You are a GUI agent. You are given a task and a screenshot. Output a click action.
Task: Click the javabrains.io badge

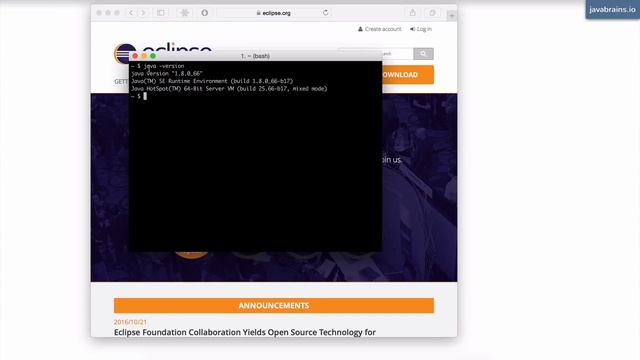(612, 9)
